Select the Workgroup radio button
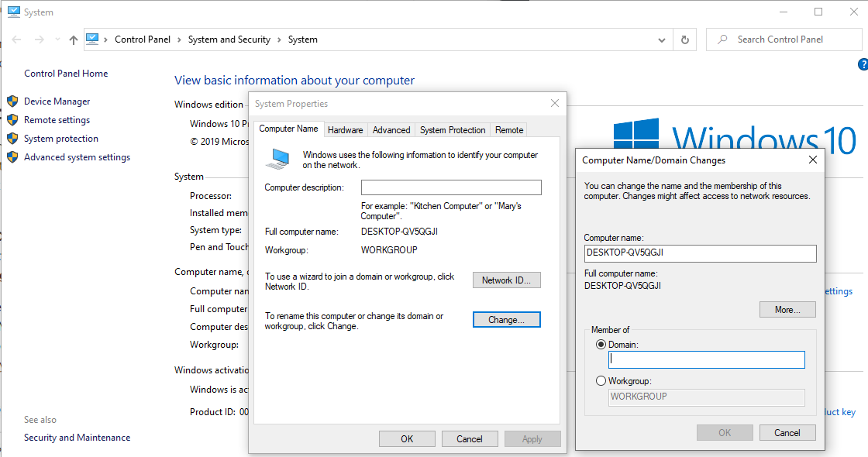 601,381
